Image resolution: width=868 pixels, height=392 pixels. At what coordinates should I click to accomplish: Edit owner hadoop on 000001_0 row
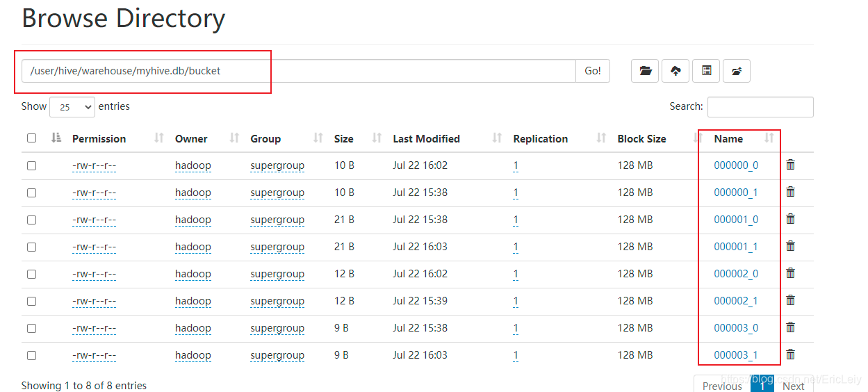193,220
